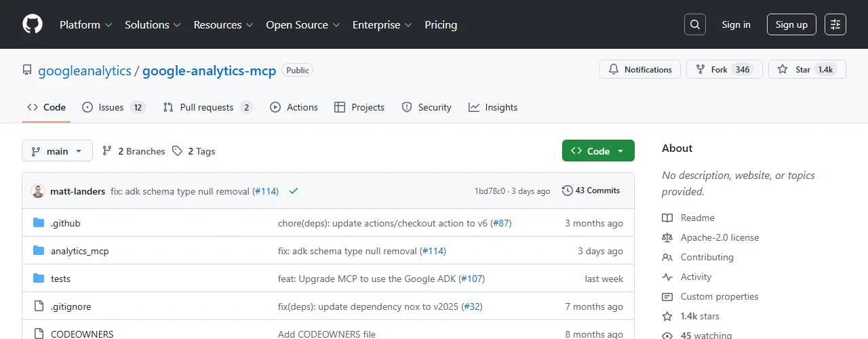
Task: Expand the Open Source menu
Action: (302, 24)
